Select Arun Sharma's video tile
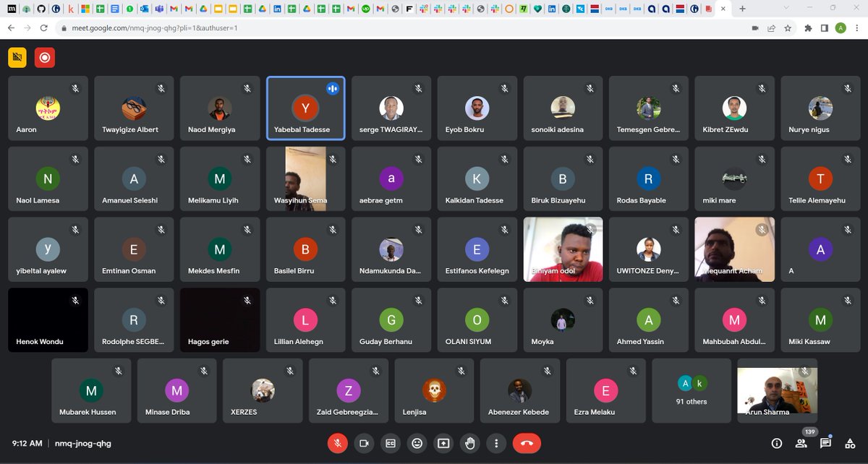 coord(777,390)
